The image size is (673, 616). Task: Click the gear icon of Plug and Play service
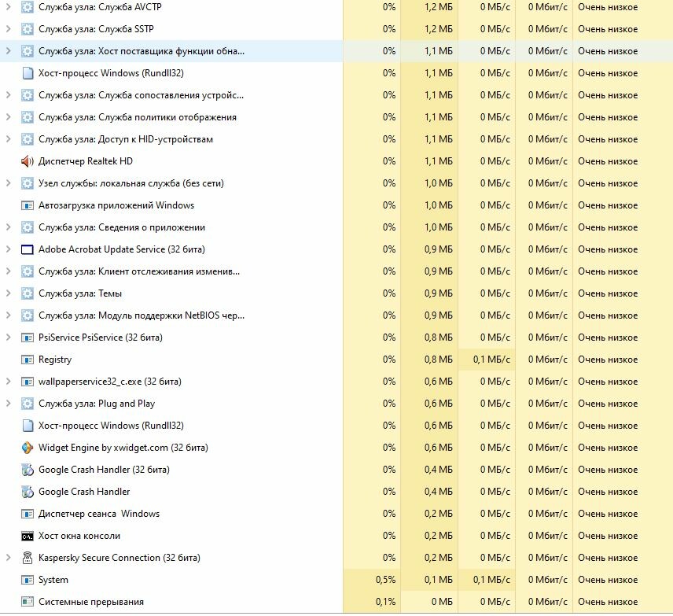tap(27, 404)
